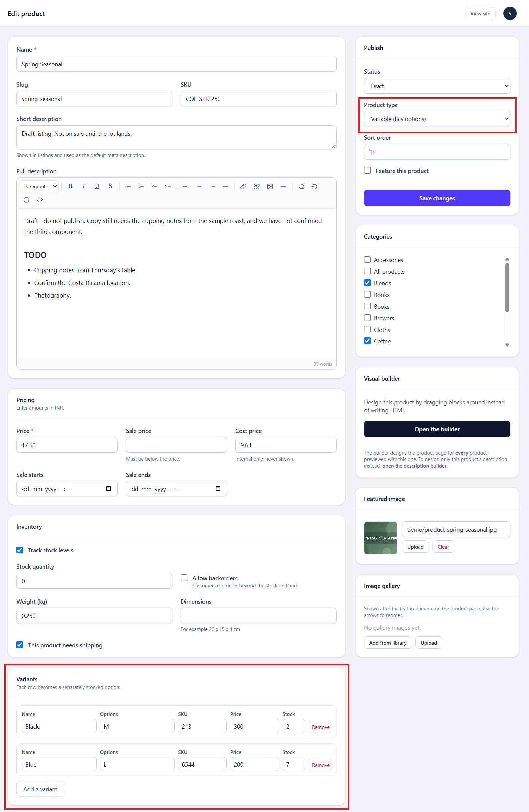Uncheck the Blends category

point(368,283)
